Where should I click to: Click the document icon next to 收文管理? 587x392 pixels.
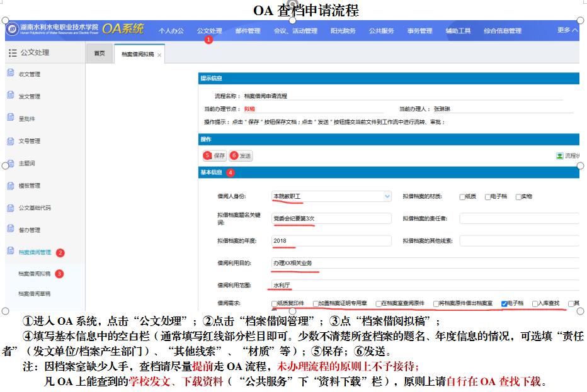pos(11,72)
